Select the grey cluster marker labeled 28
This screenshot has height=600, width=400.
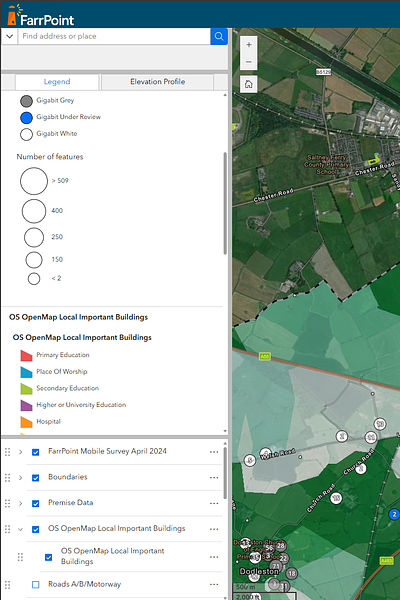(x=281, y=546)
